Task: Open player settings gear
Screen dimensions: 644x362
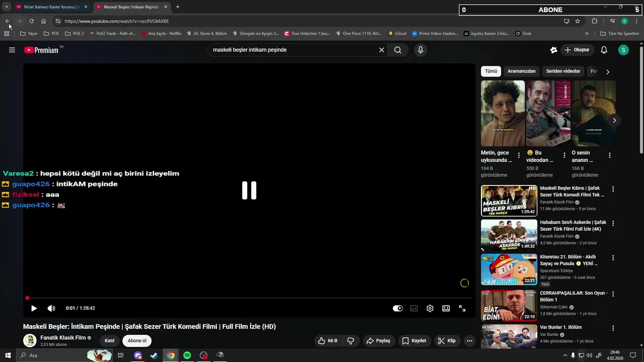Action: pos(430,308)
